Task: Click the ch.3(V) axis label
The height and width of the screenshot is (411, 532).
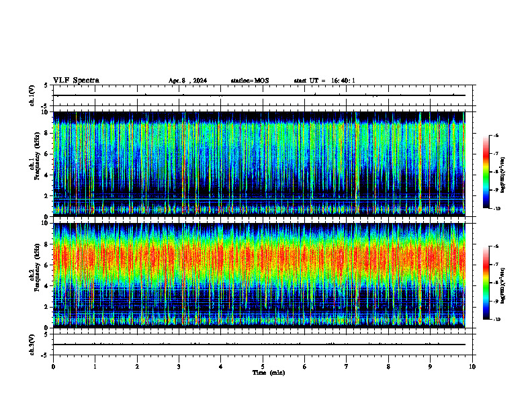Action: pos(32,345)
